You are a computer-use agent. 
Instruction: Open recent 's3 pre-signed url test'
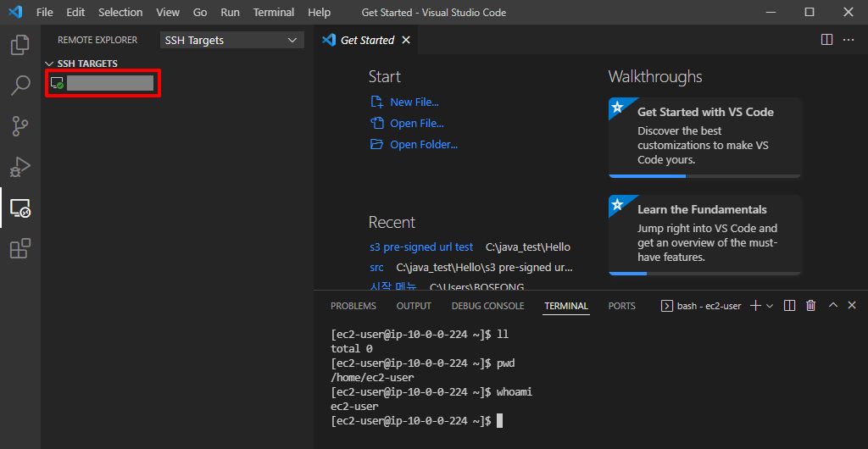[x=421, y=247]
